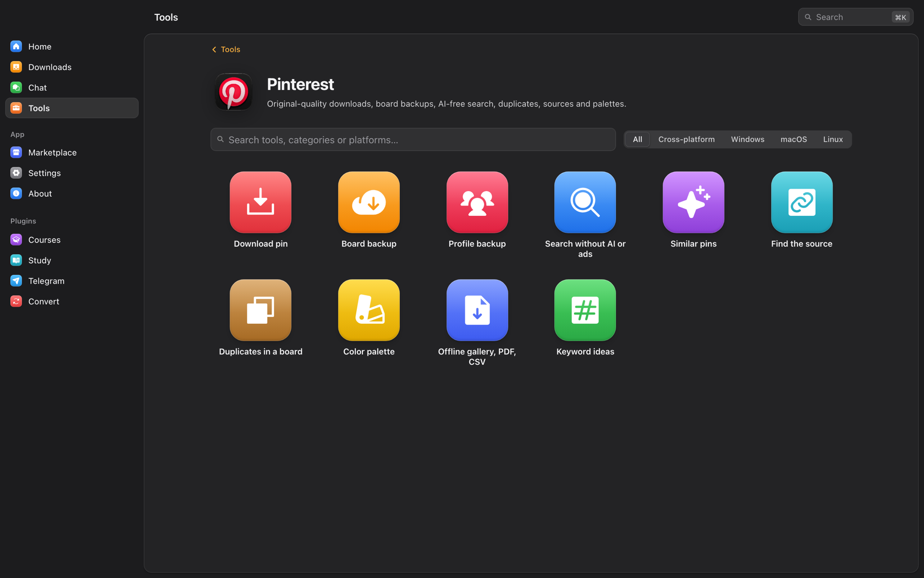Focus the Search tools, categories or platforms field

(x=413, y=139)
